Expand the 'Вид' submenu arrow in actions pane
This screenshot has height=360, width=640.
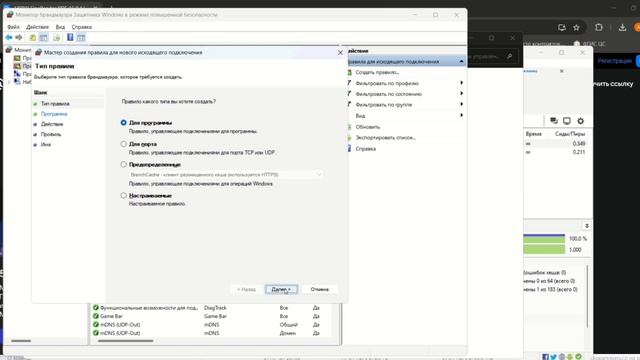pos(461,115)
